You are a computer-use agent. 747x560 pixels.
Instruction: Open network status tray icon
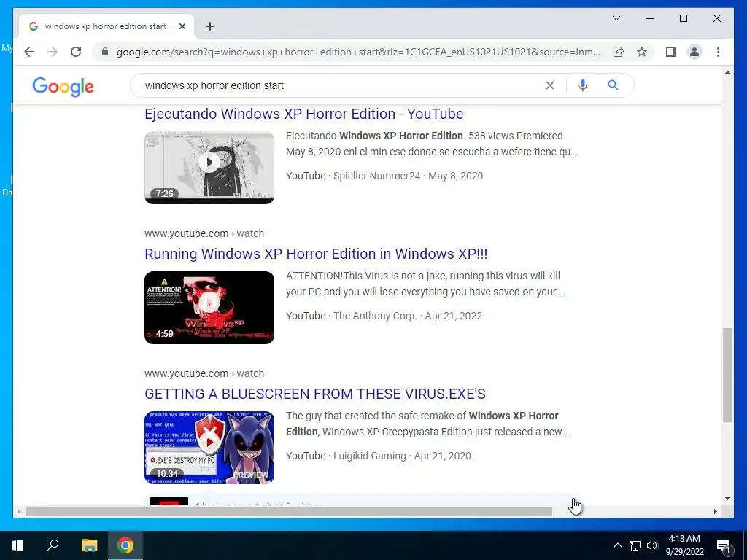635,545
